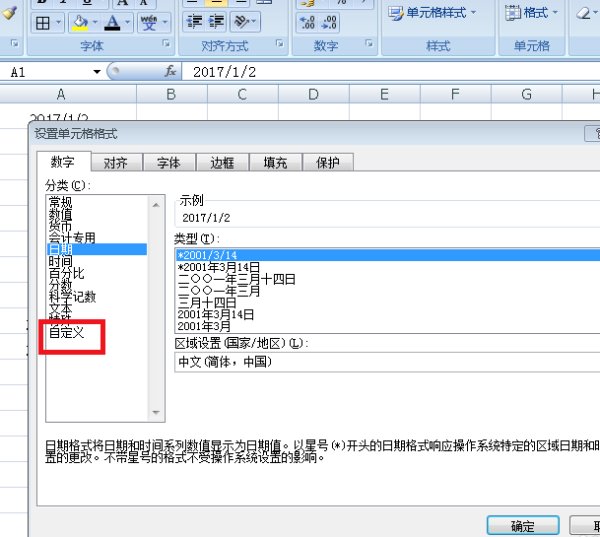The height and width of the screenshot is (537, 600).
Task: Open the phonetic guide dropdown arrow
Action: tap(165, 23)
